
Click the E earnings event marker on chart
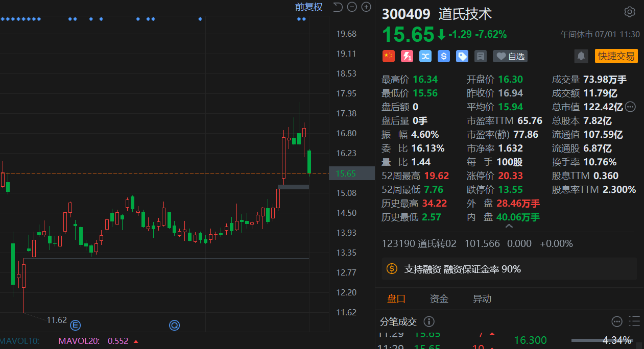[76, 325]
